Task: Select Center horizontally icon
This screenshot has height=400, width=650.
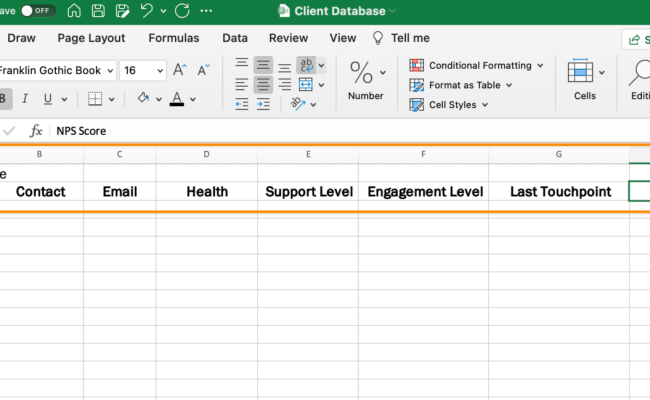Action: 263,85
